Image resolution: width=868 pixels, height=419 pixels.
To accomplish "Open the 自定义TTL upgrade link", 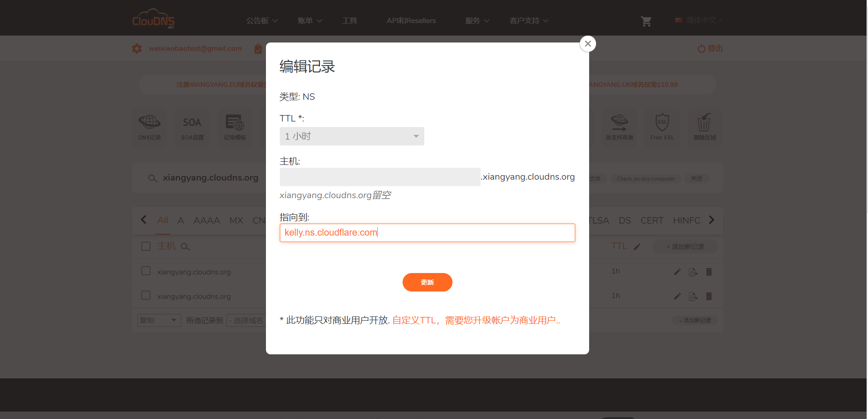I will coord(476,320).
